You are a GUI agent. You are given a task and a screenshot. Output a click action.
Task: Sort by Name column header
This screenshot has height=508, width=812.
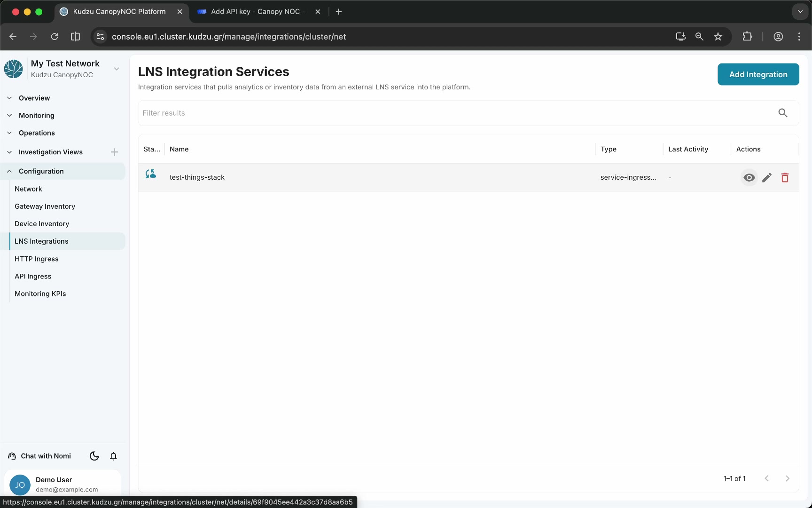(x=179, y=149)
